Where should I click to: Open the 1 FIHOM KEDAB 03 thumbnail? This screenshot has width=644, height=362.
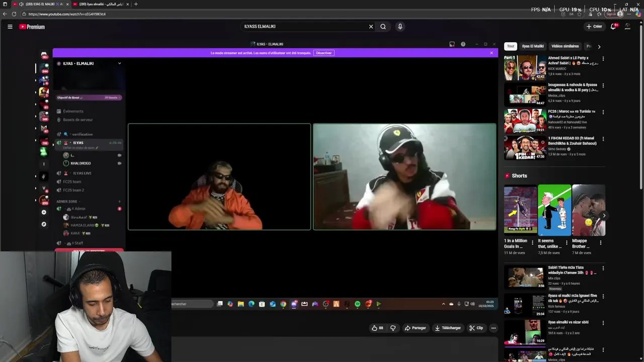pyautogui.click(x=525, y=148)
